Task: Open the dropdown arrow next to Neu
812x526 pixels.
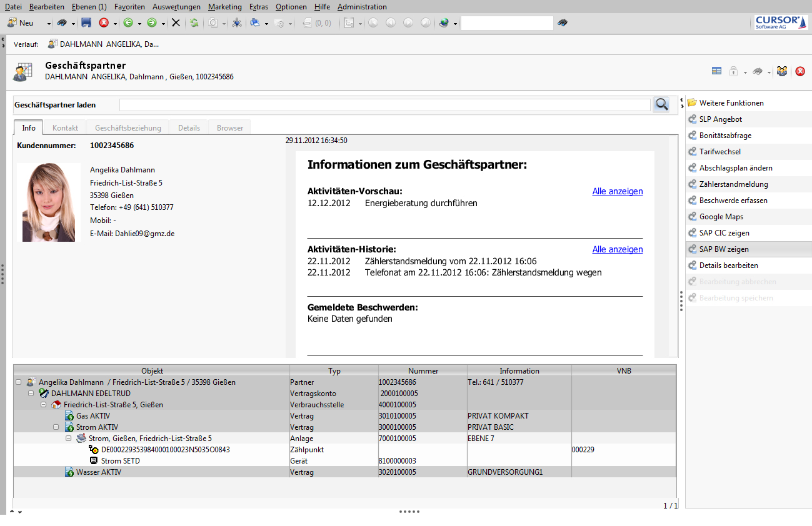Action: (x=49, y=24)
